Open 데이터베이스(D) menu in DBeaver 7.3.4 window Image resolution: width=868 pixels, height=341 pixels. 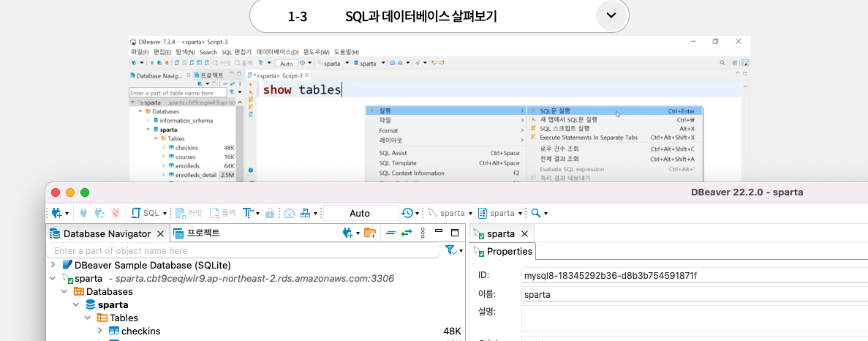(277, 51)
